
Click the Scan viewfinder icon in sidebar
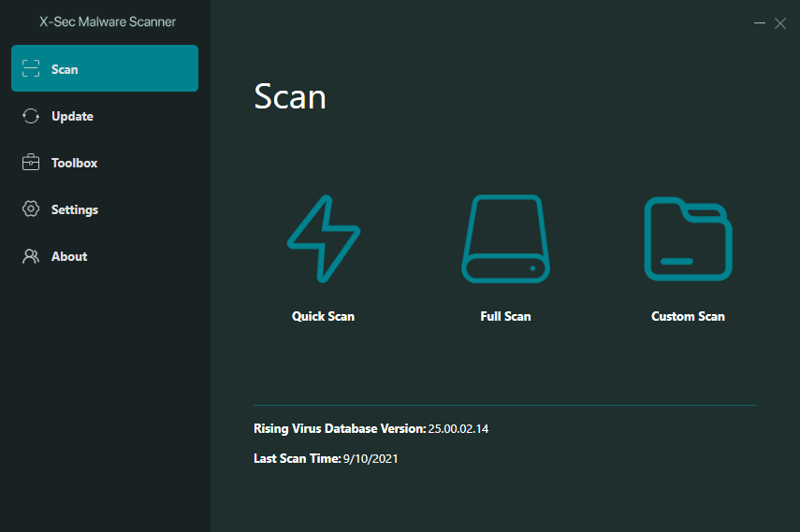coord(31,69)
